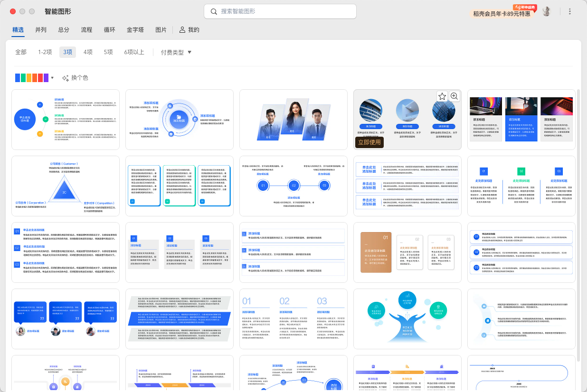Screen dimensions: 587x392
Task: Open the user avatar profile
Action: (547, 11)
